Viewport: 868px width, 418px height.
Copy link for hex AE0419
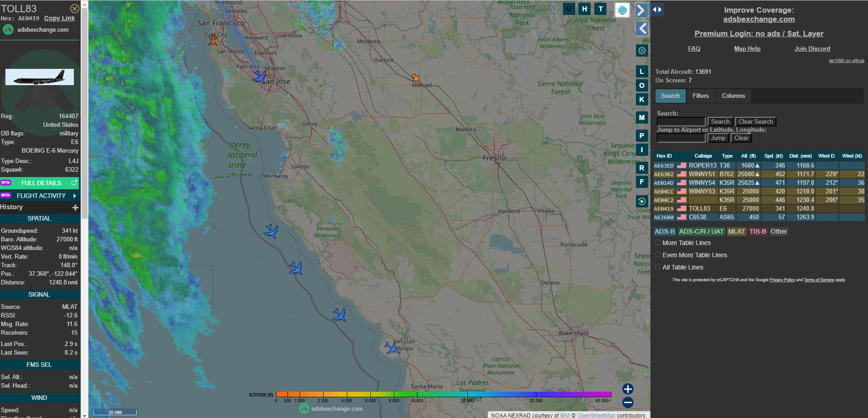coord(59,19)
